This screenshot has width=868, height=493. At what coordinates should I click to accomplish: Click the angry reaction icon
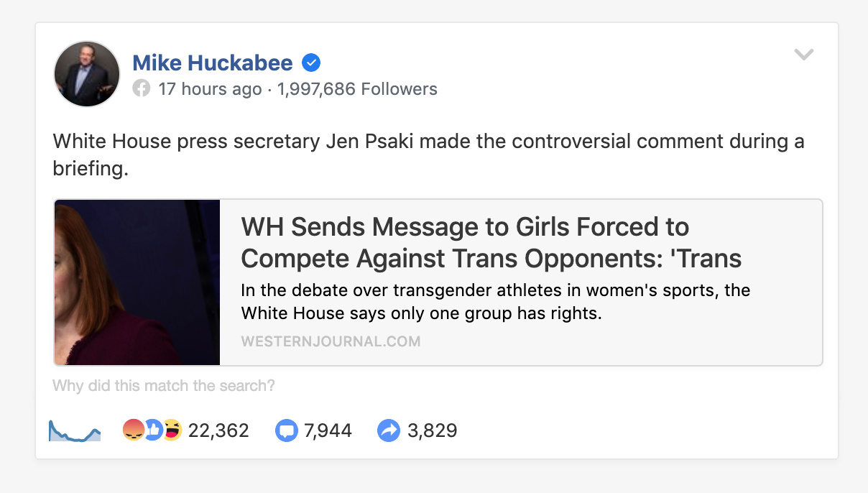pyautogui.click(x=133, y=429)
